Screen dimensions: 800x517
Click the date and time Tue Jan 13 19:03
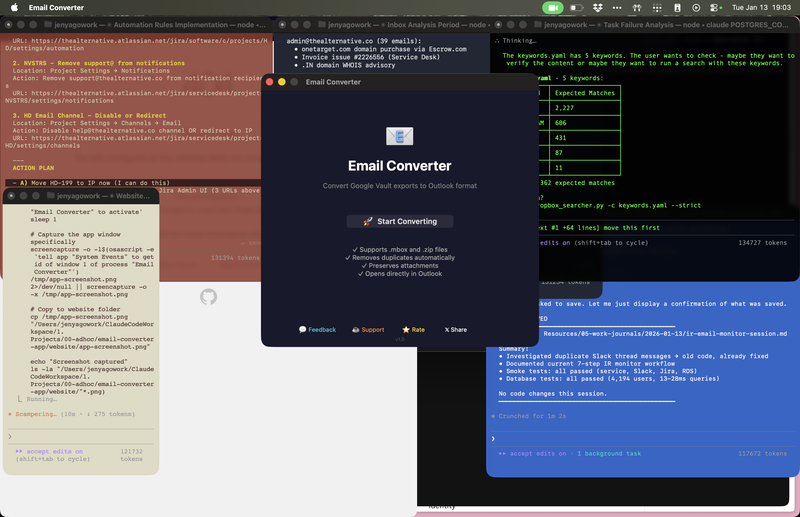tap(761, 8)
